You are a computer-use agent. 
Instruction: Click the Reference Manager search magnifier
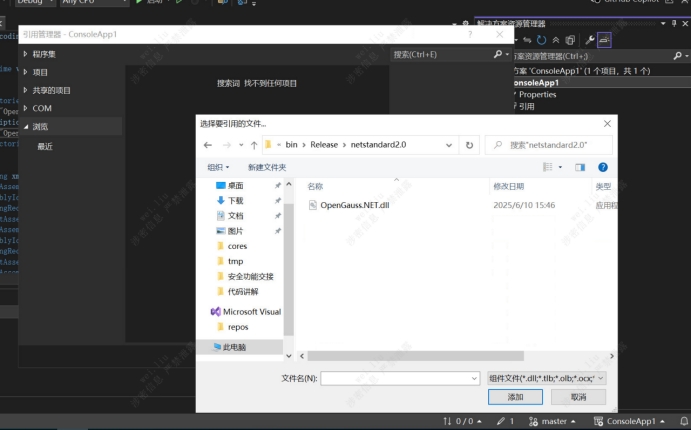[498, 54]
